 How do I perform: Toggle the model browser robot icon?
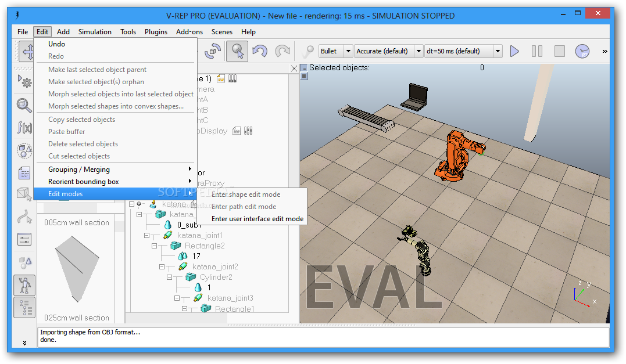pyautogui.click(x=24, y=286)
